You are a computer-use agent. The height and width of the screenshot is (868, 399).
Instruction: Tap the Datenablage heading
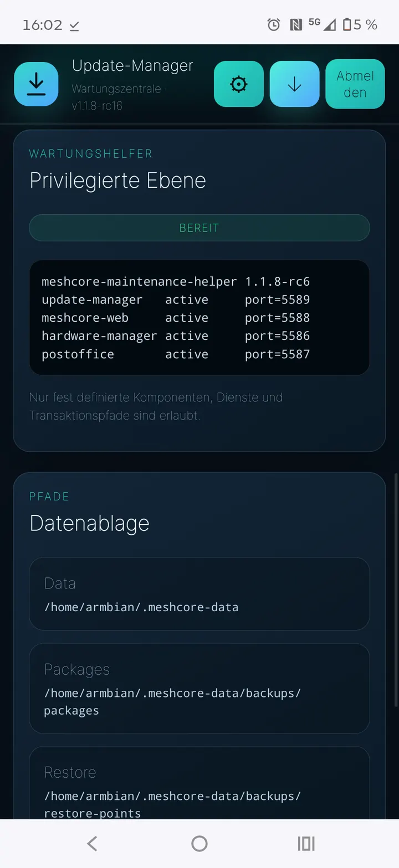89,523
